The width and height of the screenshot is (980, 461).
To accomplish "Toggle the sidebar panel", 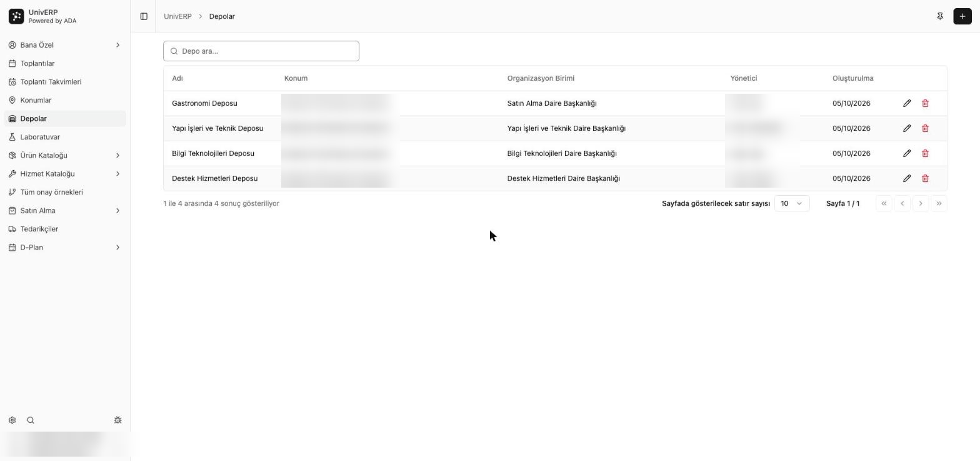I will point(144,16).
